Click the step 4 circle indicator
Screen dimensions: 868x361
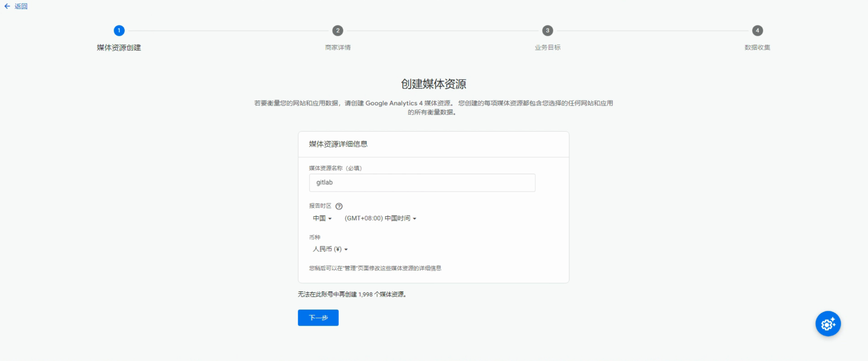coord(757,30)
